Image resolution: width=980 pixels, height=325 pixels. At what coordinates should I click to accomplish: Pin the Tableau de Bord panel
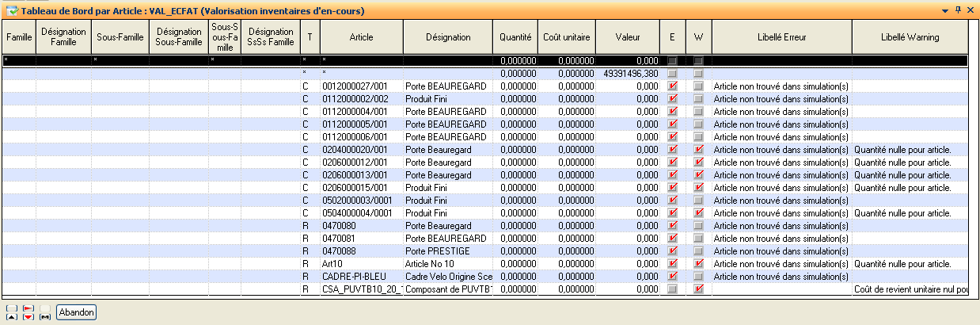958,10
